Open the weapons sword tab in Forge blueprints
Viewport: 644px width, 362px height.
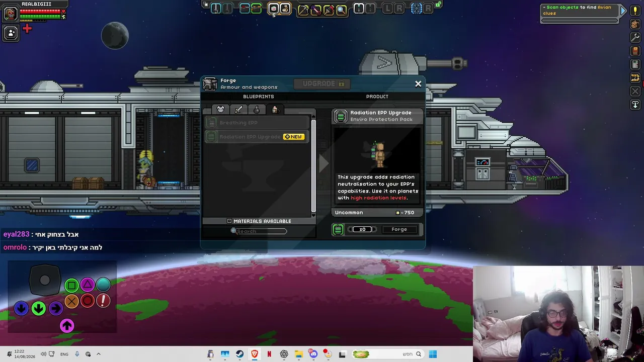click(238, 109)
